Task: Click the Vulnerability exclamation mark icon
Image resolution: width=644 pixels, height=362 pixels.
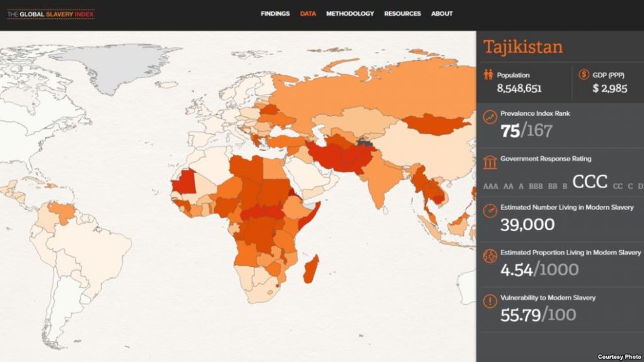Action: tap(490, 301)
